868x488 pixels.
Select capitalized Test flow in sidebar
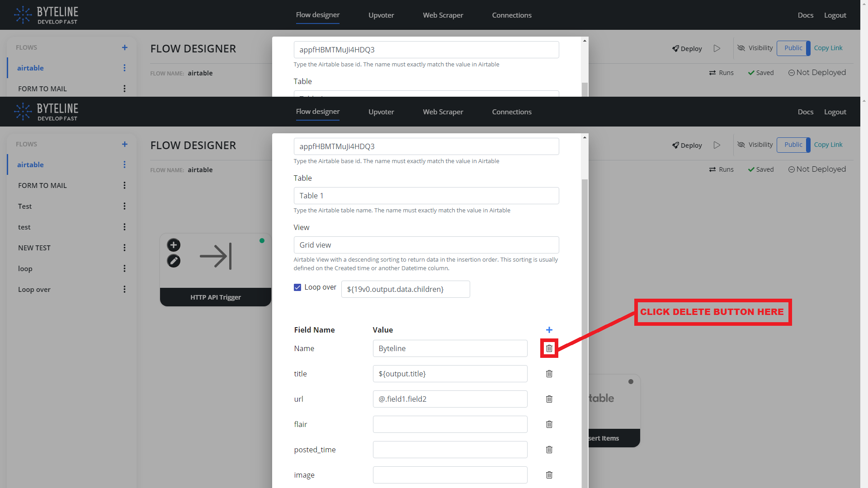point(25,206)
